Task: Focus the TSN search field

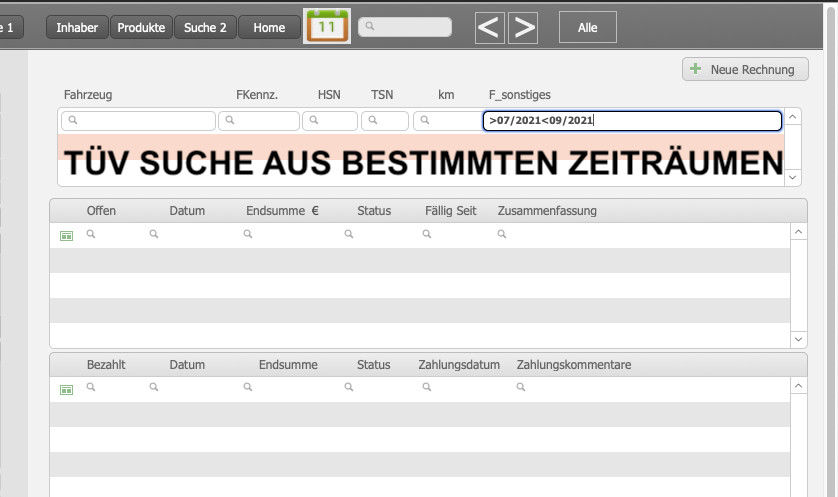Action: click(385, 121)
